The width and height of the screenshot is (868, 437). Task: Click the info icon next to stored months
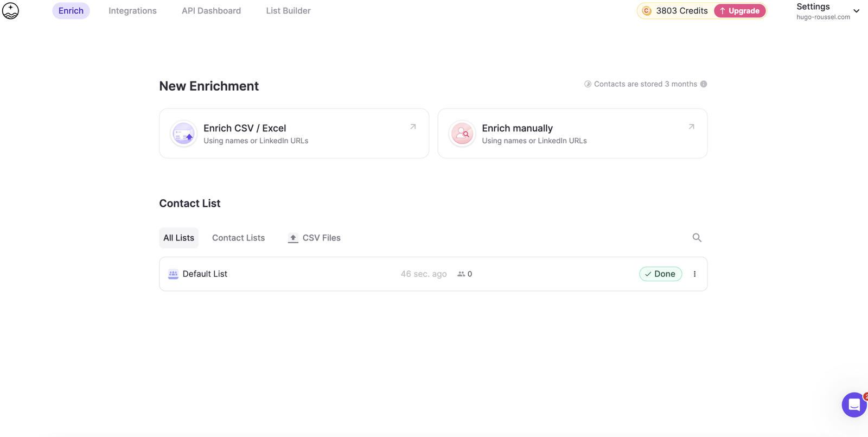point(704,84)
